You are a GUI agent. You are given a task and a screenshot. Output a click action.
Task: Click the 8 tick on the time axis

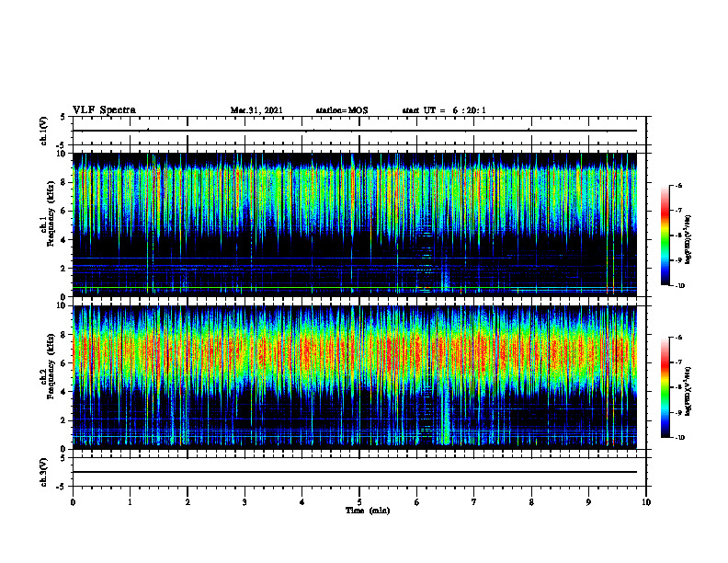531,502
